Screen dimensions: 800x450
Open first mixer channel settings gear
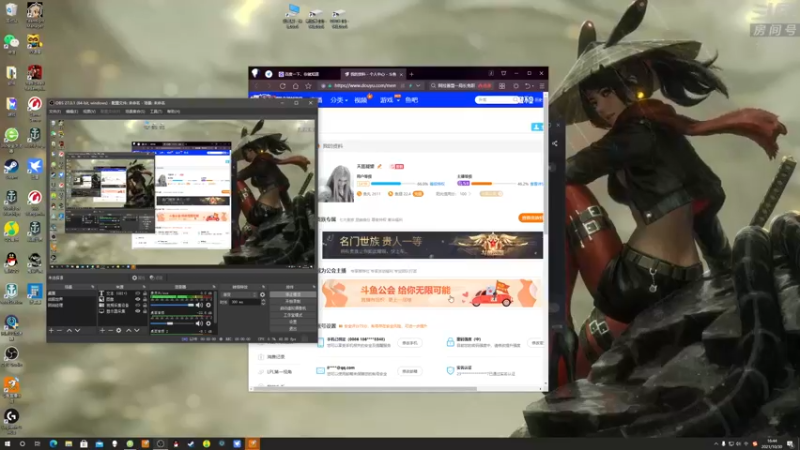tap(208, 305)
